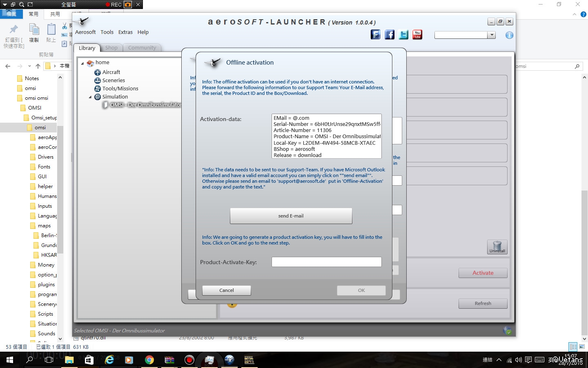588x368 pixels.
Task: Click the Explorer search box showing omsi
Action: click(548, 66)
